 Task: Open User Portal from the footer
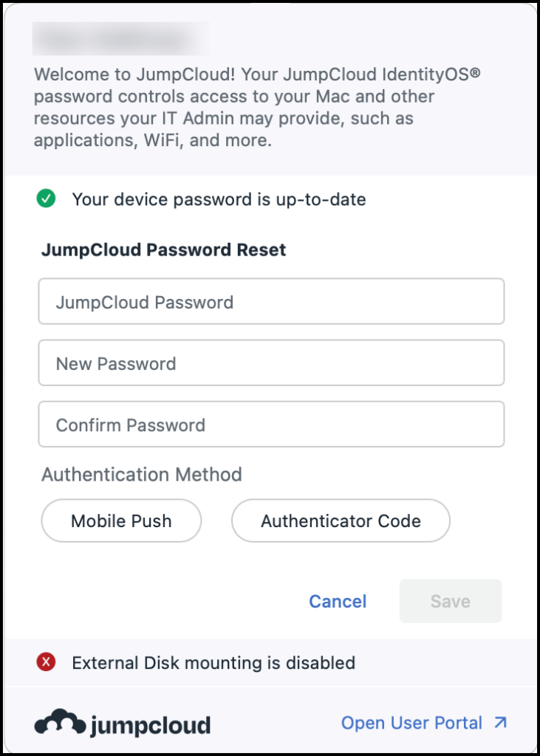(x=410, y=723)
